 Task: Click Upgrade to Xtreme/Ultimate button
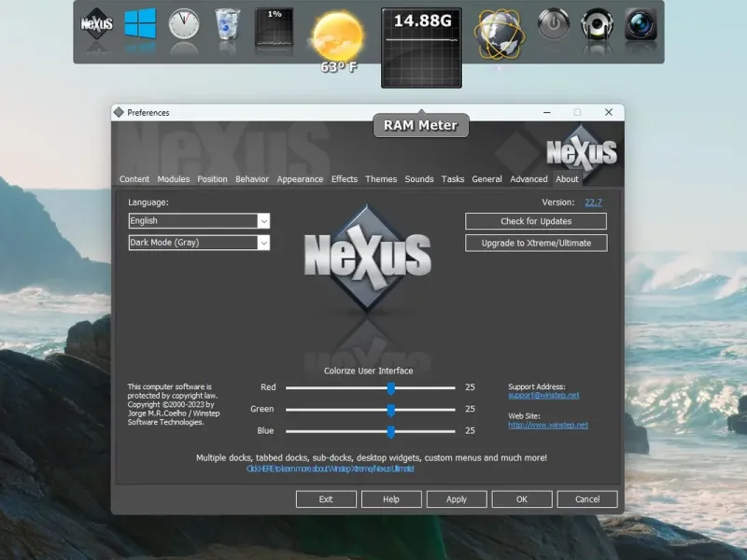[536, 243]
